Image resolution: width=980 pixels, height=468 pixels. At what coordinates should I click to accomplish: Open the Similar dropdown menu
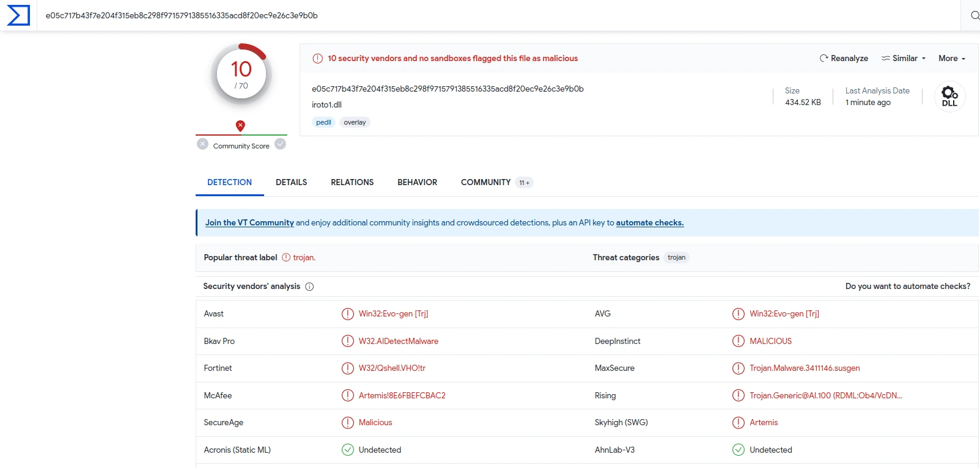pos(904,59)
